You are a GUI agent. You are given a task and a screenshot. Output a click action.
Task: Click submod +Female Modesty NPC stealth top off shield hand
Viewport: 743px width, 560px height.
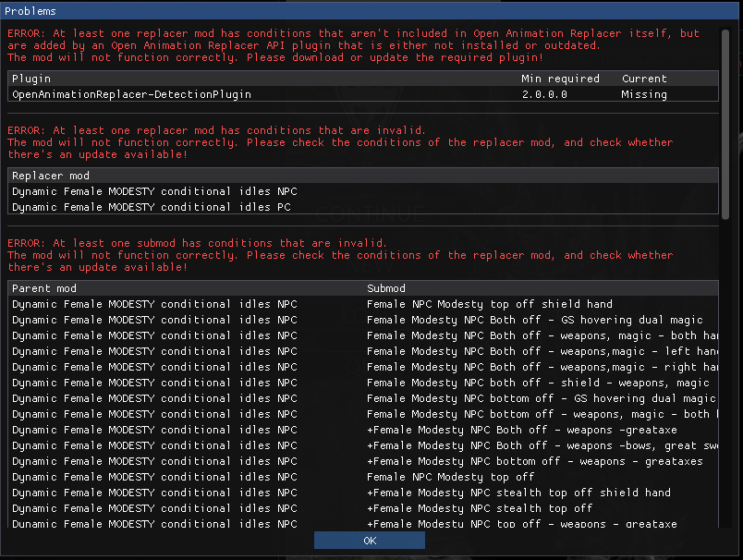coord(518,493)
